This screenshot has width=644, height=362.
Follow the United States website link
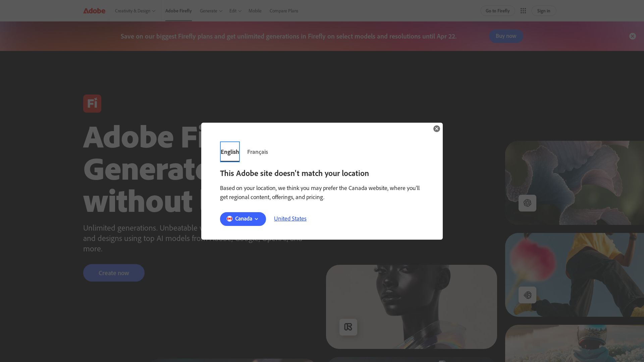tap(290, 219)
